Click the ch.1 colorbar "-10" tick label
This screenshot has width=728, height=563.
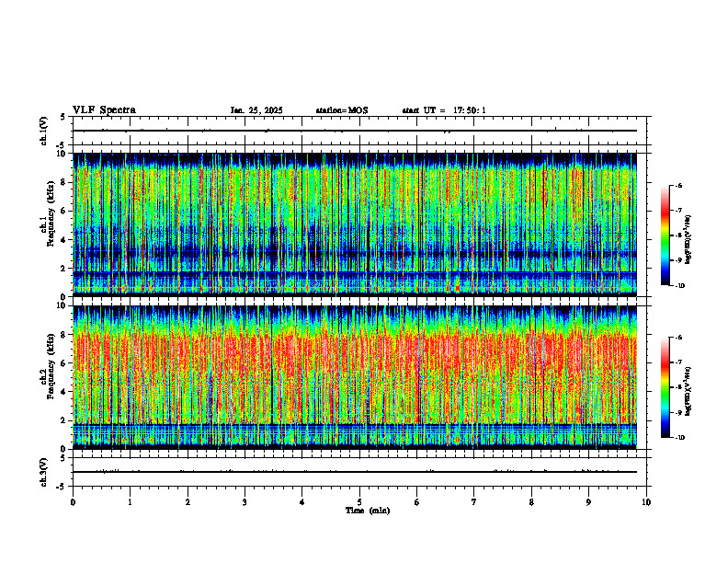point(680,286)
